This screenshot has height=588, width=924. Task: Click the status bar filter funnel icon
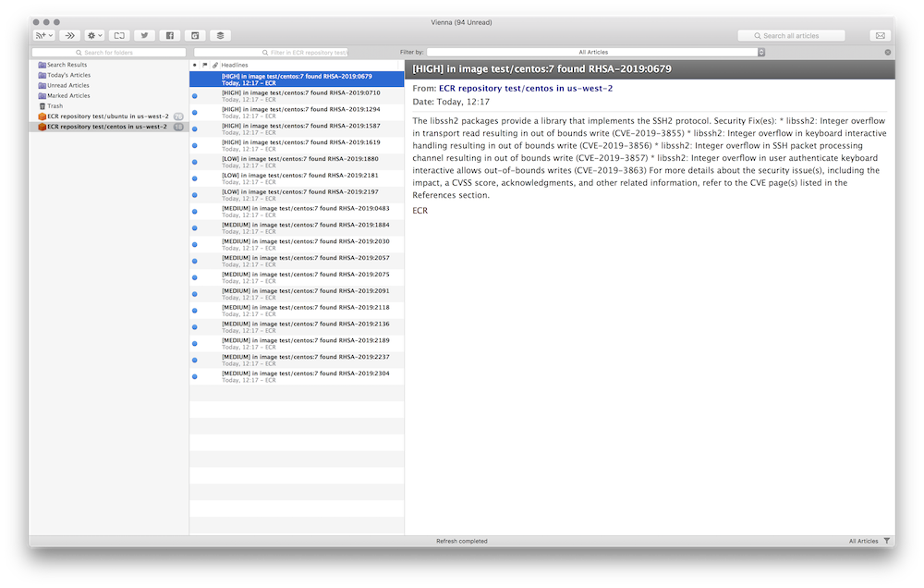coord(886,541)
